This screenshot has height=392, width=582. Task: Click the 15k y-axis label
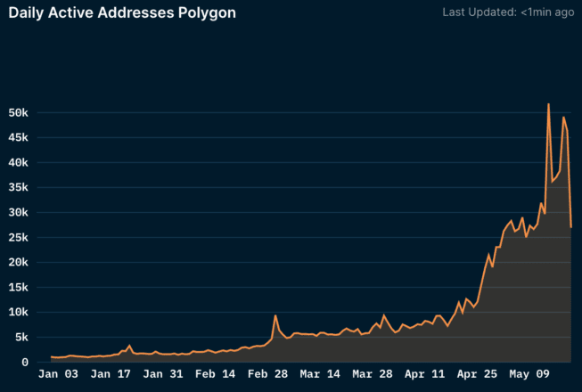point(18,288)
